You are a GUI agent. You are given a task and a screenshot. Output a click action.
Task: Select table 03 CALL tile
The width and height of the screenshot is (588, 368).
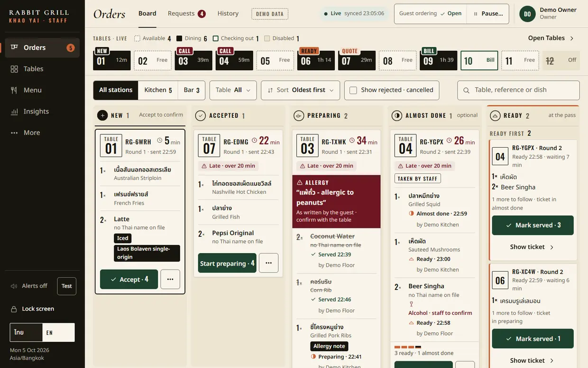[193, 60]
